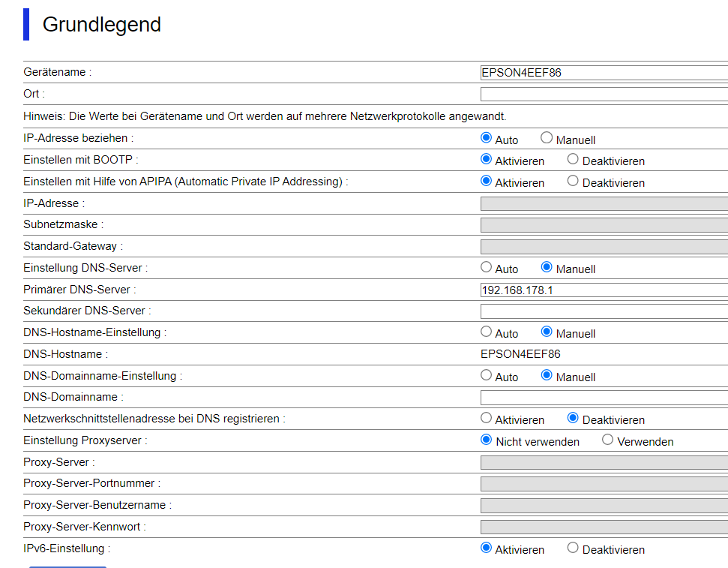
Task: Click the Sekundärer DNS-Server input field
Action: pyautogui.click(x=604, y=311)
